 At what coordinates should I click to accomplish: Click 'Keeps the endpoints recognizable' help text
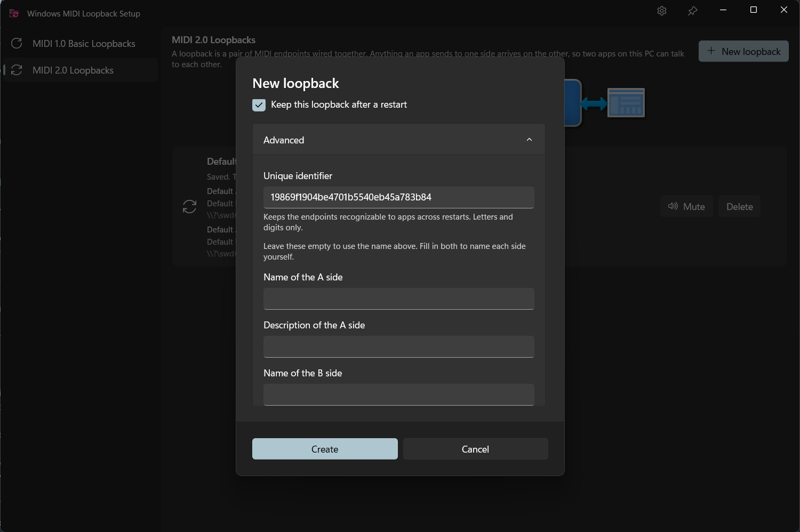[x=388, y=222]
